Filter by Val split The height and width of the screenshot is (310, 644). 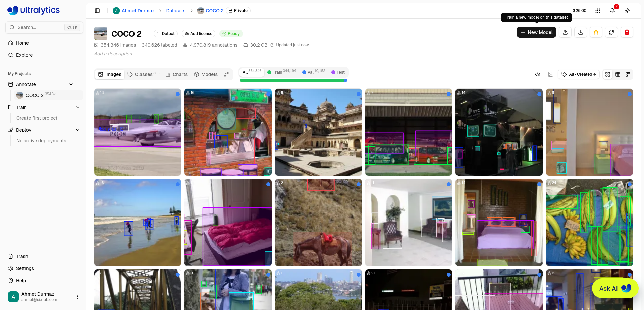coord(314,72)
